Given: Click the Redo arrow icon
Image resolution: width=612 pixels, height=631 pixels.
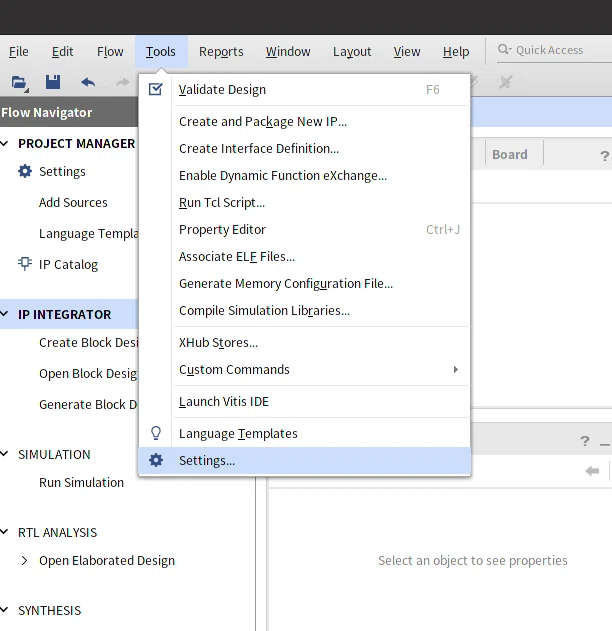Looking at the screenshot, I should point(123,82).
